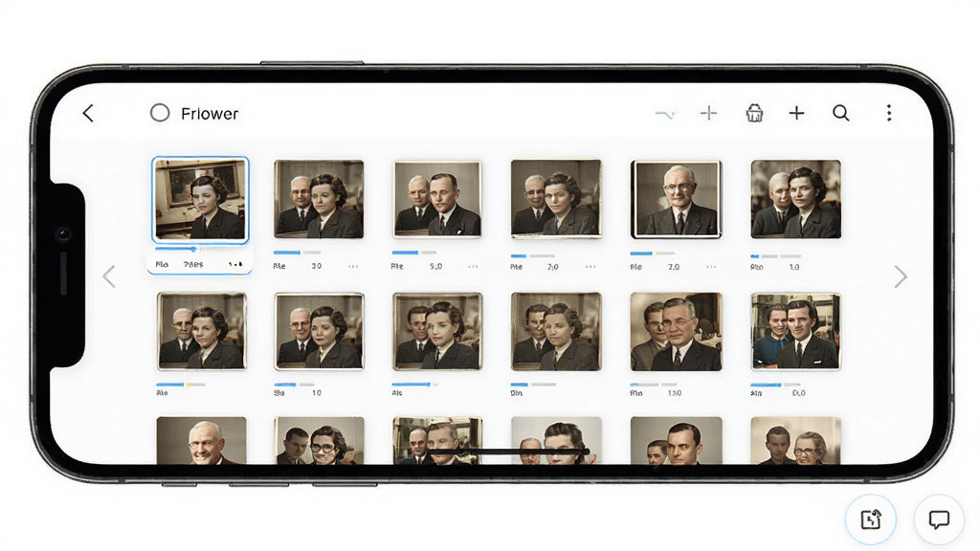Open the photo with a man in blue sweater
The height and width of the screenshot is (551, 980).
[795, 331]
